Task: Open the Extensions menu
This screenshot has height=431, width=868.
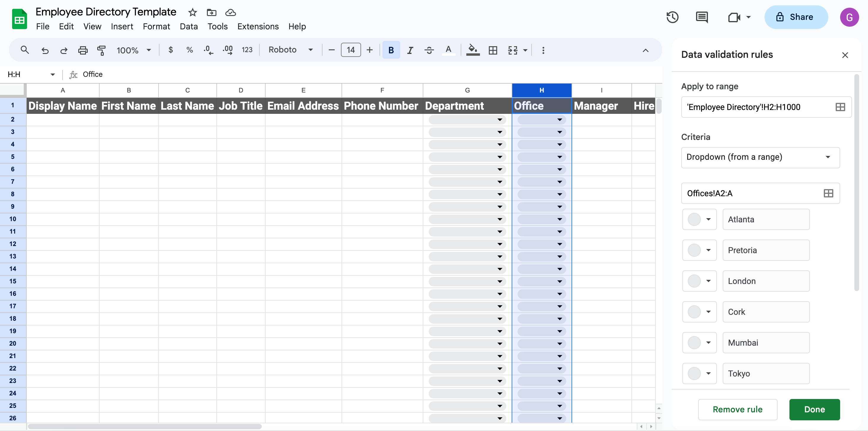Action: (x=258, y=26)
